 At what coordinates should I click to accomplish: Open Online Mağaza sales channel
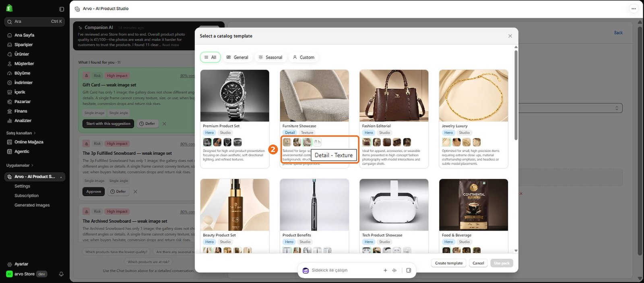(x=29, y=142)
